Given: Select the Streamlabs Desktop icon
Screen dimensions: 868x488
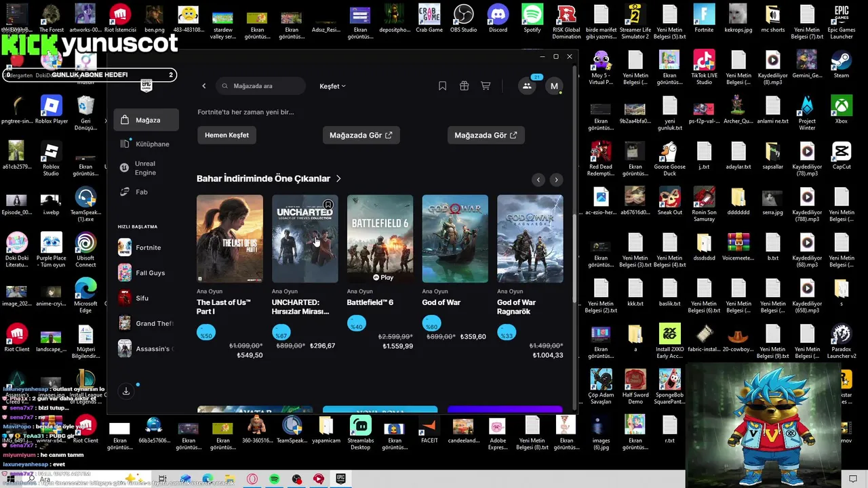Looking at the screenshot, I should pyautogui.click(x=361, y=432).
